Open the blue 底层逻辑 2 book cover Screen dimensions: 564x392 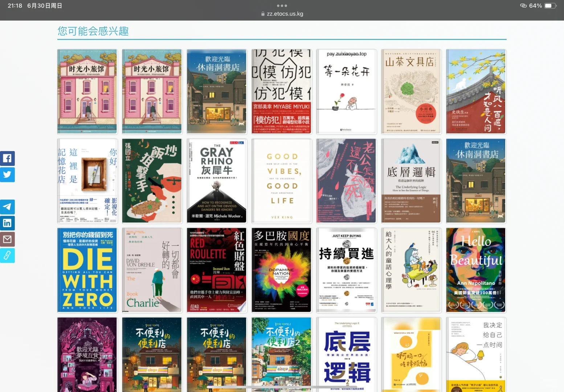click(x=346, y=355)
